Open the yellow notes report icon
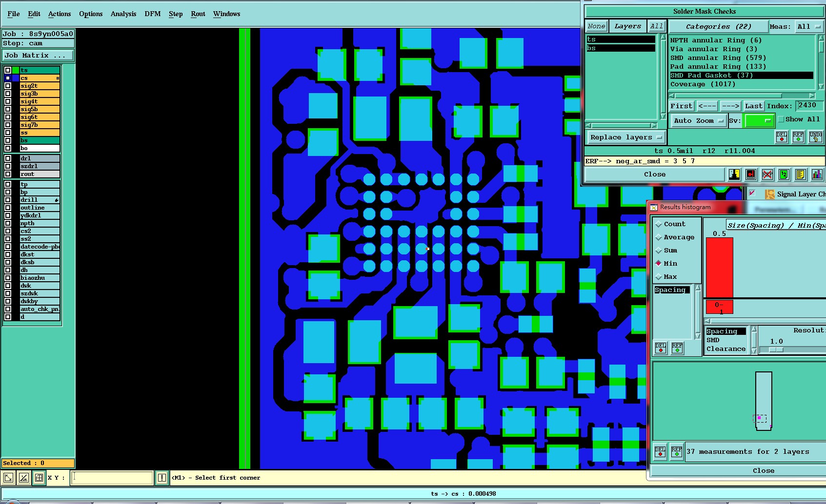 800,174
